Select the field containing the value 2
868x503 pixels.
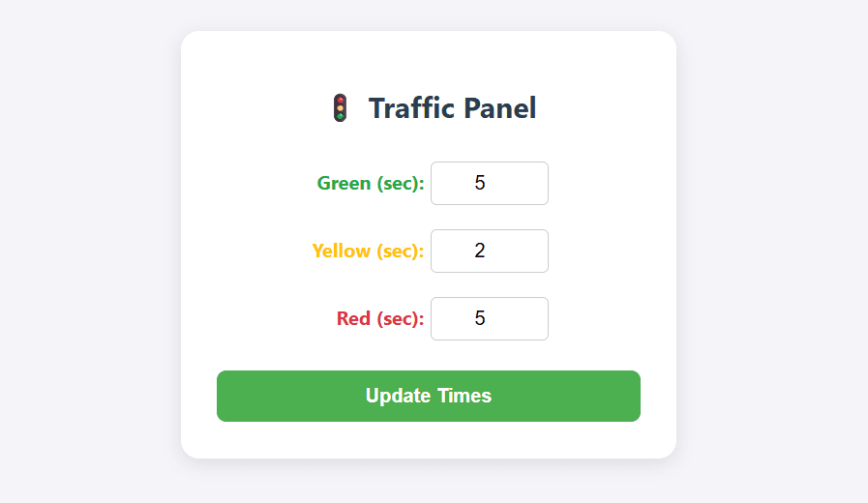point(489,251)
